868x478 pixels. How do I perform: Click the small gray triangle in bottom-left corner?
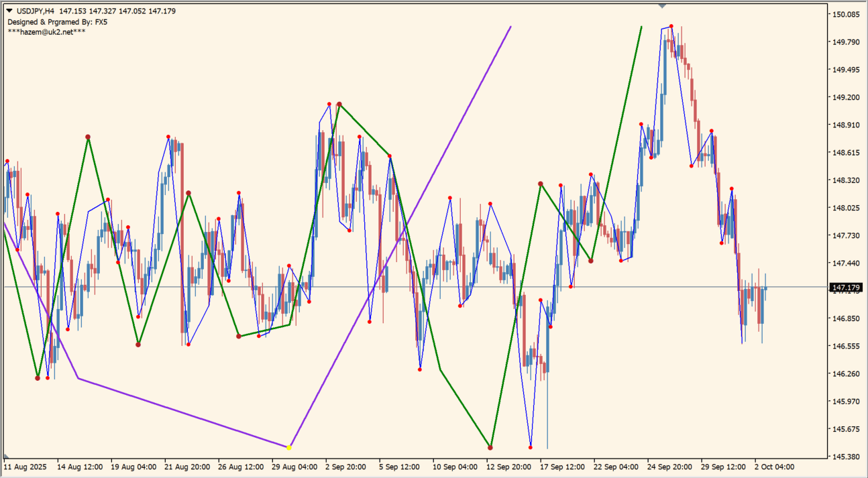coord(6,456)
